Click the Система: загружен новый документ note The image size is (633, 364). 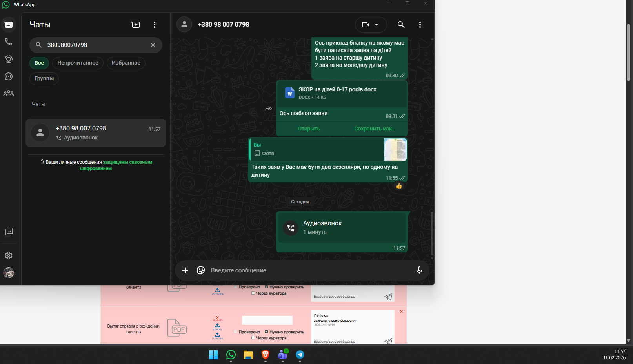tap(335, 320)
